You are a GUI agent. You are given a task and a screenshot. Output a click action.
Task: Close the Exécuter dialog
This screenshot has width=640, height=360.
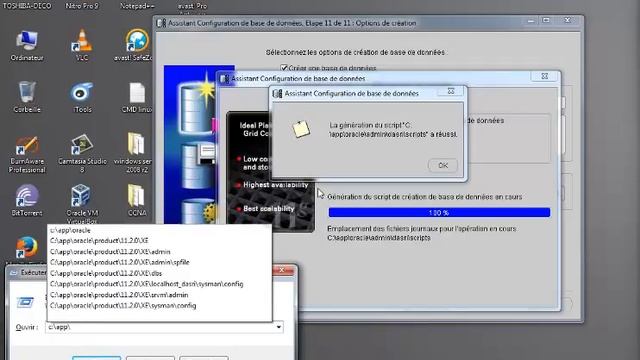[x=282, y=271]
